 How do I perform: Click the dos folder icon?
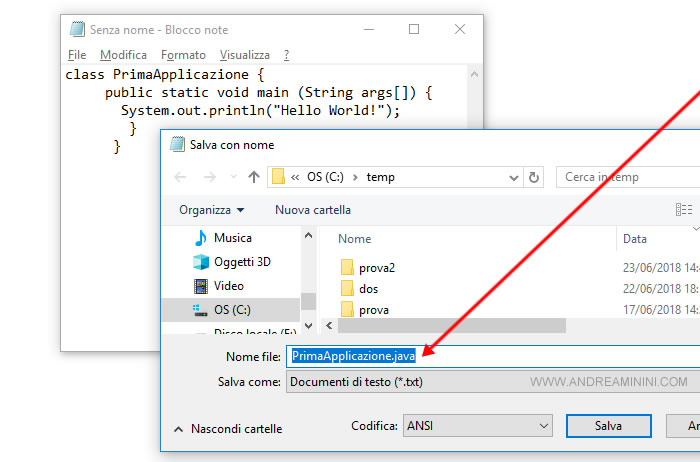[x=348, y=289]
